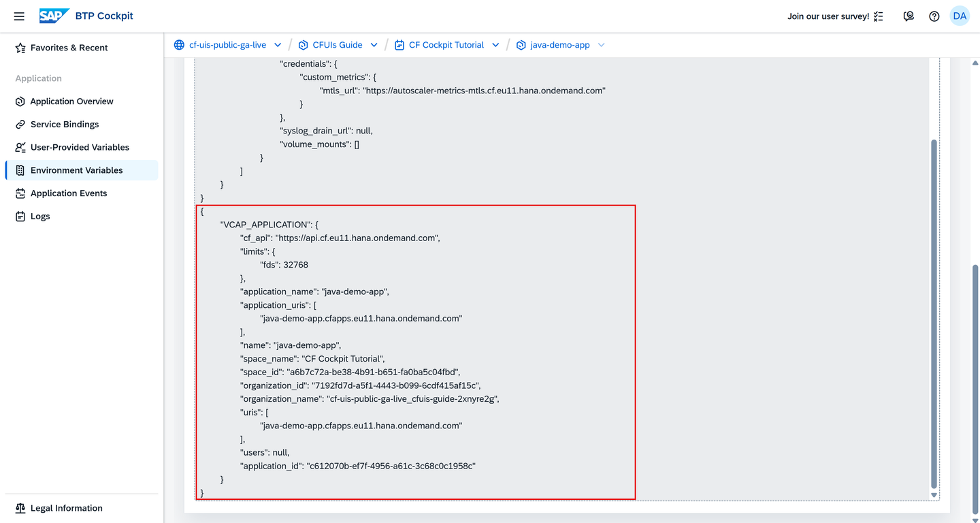Click the globe icon for cf-uis-public-ga-live
This screenshot has height=523, width=980.
click(x=179, y=45)
